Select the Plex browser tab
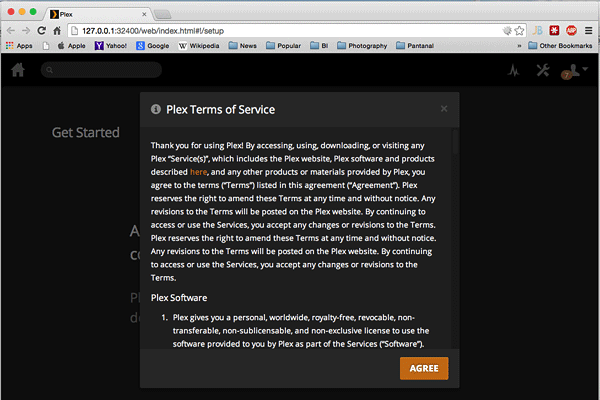Viewport: 600px width, 400px height. point(98,14)
